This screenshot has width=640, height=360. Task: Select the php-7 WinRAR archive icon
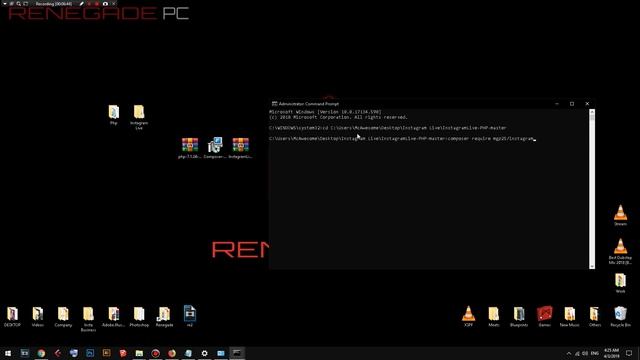190,148
